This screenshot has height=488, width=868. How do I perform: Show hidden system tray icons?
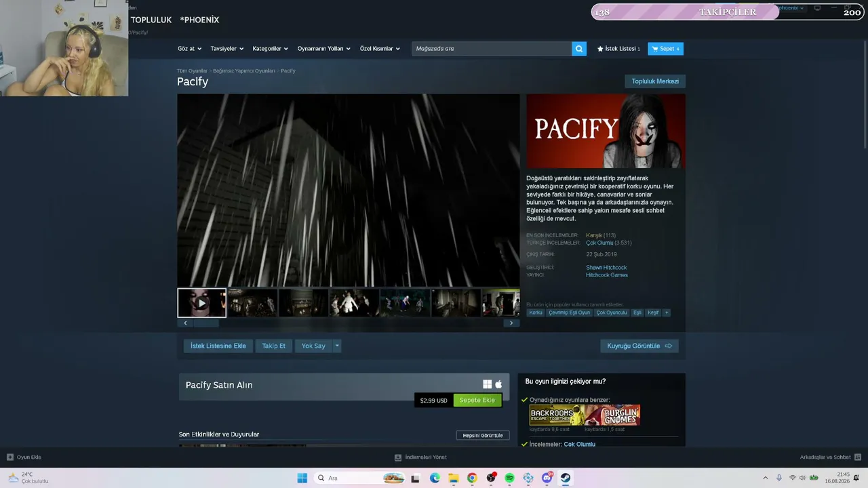point(766,478)
